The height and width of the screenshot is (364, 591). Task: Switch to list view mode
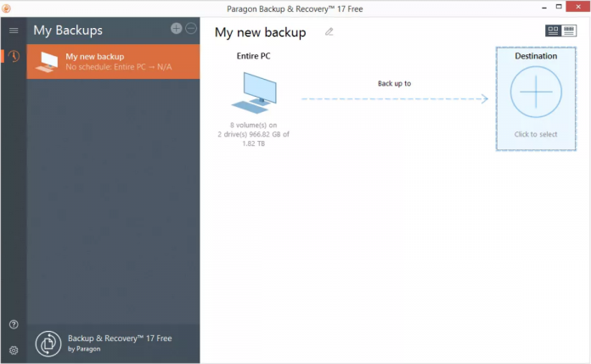tap(569, 31)
